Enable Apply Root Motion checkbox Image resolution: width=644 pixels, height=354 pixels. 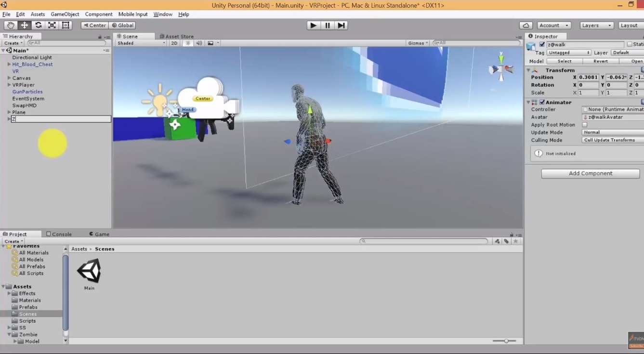[x=585, y=125]
